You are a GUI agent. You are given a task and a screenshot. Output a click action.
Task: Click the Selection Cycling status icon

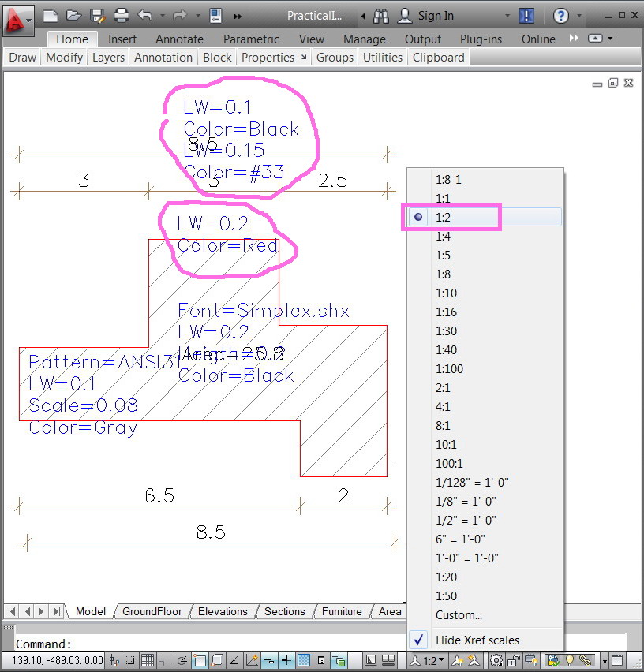339,660
